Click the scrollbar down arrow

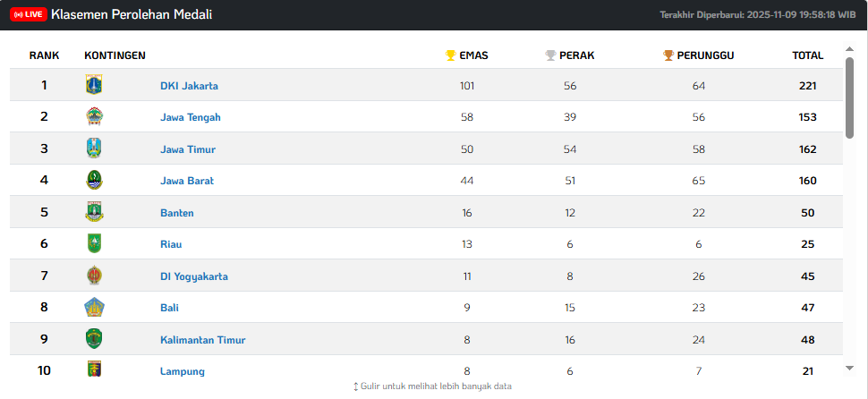tap(849, 368)
